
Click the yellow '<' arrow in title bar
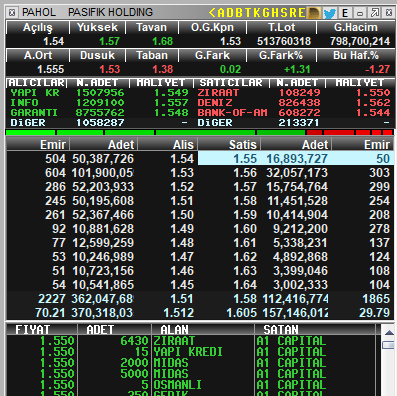(212, 13)
